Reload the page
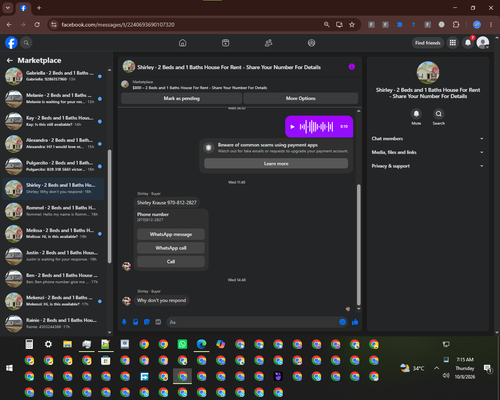Screen dimensions: 500x400 pyautogui.click(x=37, y=25)
